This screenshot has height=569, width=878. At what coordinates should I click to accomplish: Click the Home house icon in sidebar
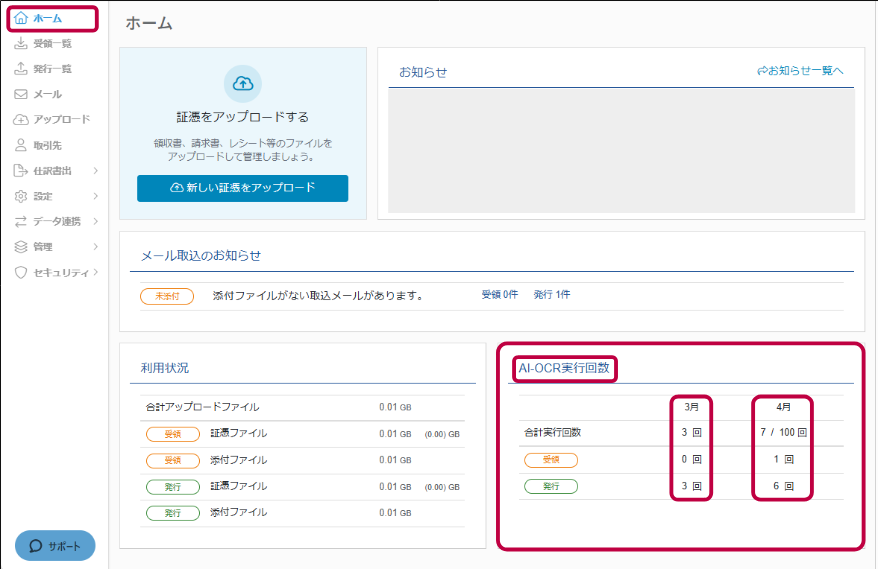pyautogui.click(x=21, y=18)
